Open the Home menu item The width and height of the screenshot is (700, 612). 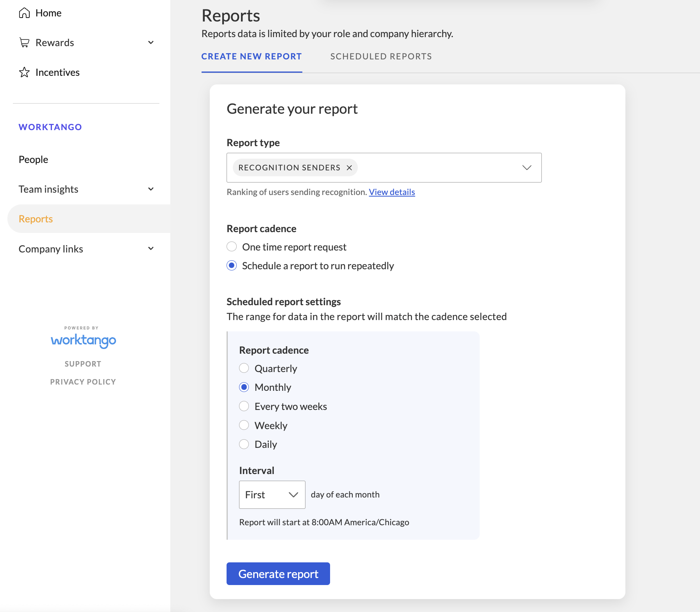pyautogui.click(x=48, y=13)
